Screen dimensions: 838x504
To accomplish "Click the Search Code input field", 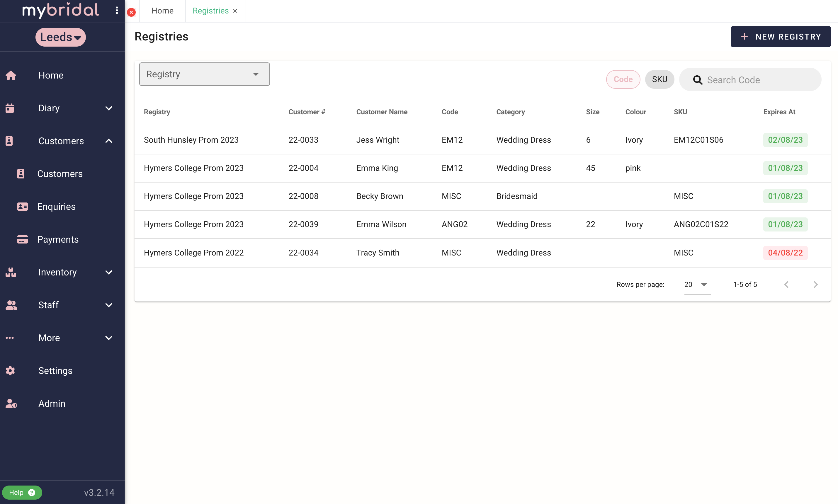I will coord(750,79).
